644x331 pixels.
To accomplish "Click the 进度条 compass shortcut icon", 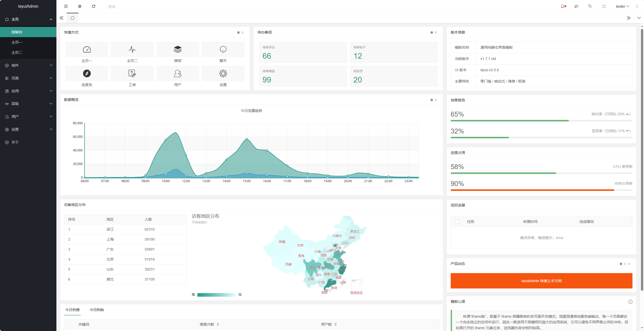I will [x=87, y=74].
